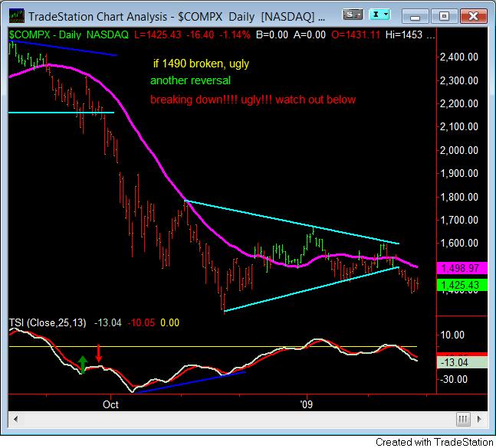496x448 pixels.
Task: Click the scroll left arrow
Action: tap(15, 419)
